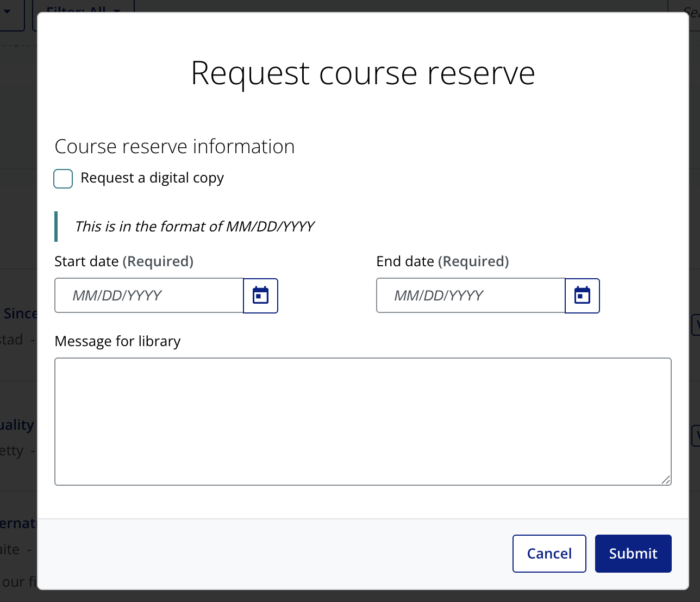Open the Start date calendar picker

coord(261,296)
